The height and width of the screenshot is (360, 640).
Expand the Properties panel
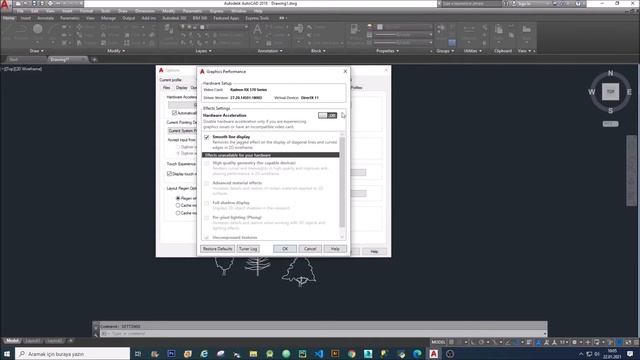coord(387,51)
